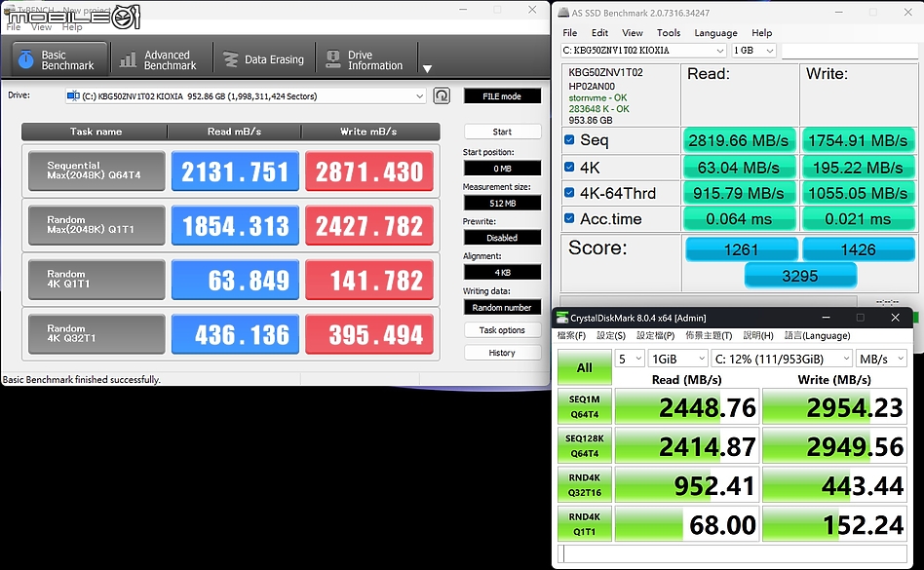Click the Measurement size 512 MB field
Image resolution: width=924 pixels, height=570 pixels.
502,203
